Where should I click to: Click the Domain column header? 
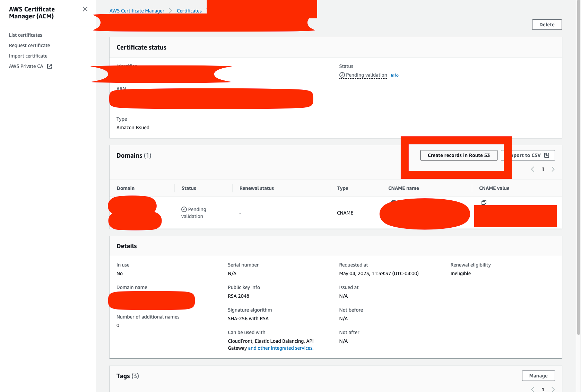[125, 188]
